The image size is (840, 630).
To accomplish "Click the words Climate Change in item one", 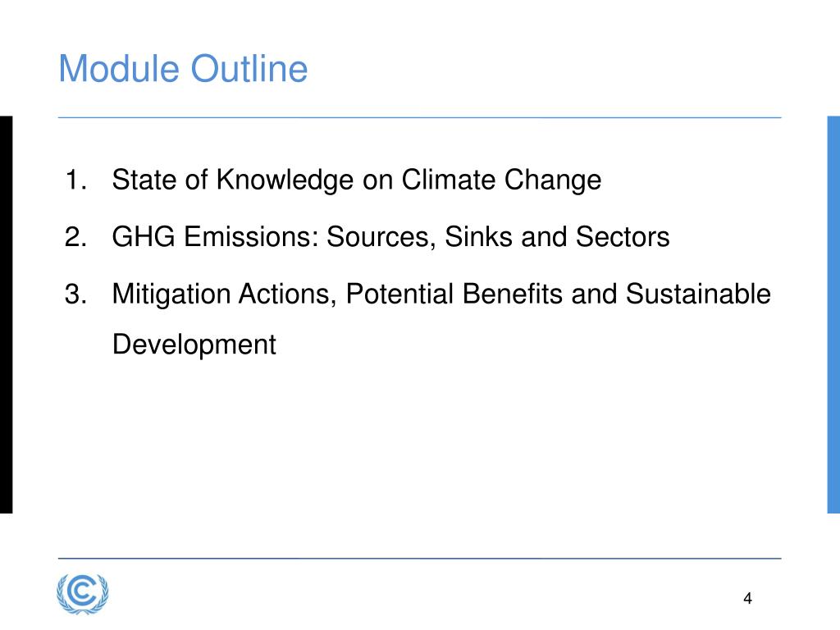I will point(501,180).
